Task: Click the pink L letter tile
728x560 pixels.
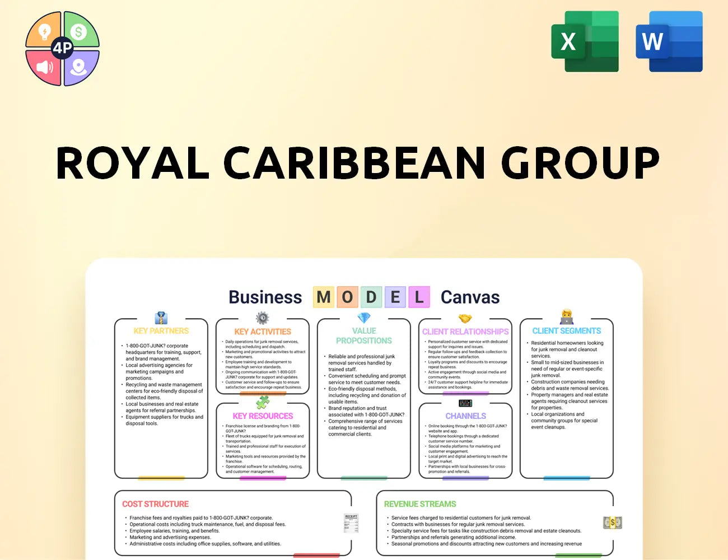Action: click(419, 297)
